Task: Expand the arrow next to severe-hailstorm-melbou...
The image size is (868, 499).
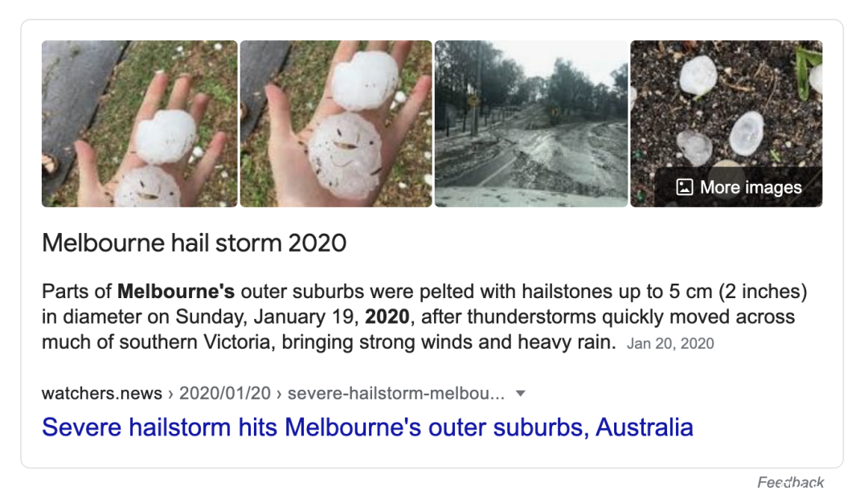Action: click(x=520, y=394)
